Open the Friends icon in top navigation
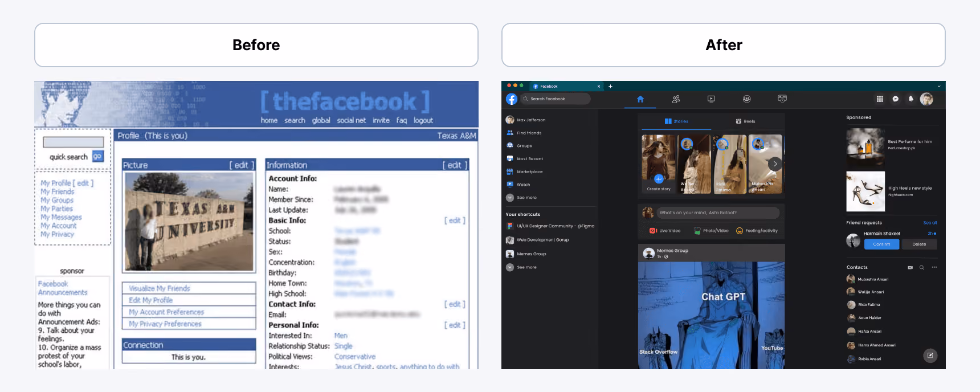Screen dimensions: 980x392 point(676,99)
